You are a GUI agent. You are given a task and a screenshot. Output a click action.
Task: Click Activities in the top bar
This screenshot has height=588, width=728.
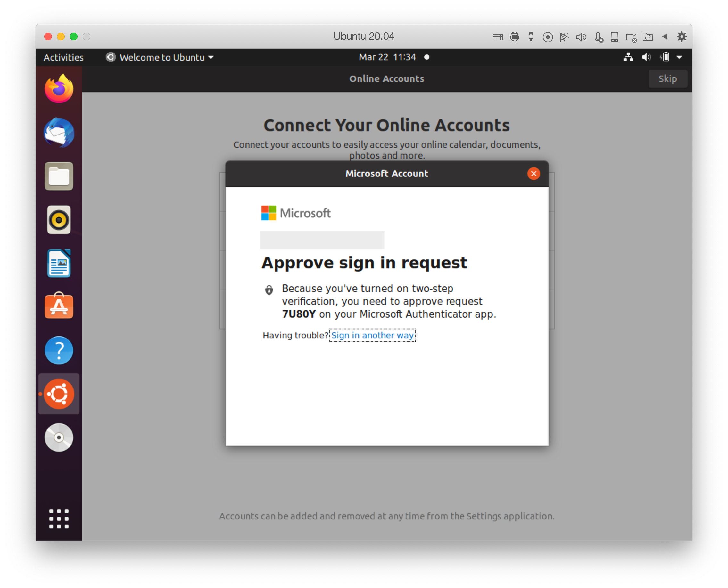(x=63, y=57)
